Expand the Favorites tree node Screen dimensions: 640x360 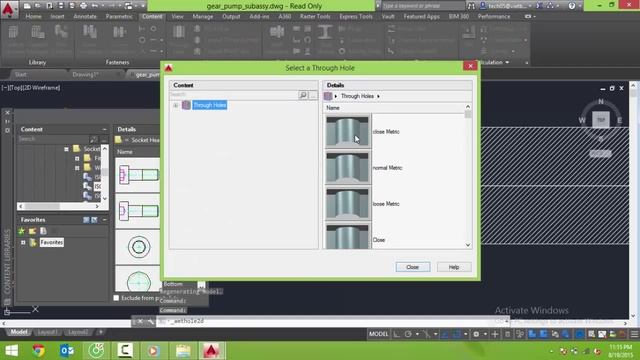coord(23,242)
